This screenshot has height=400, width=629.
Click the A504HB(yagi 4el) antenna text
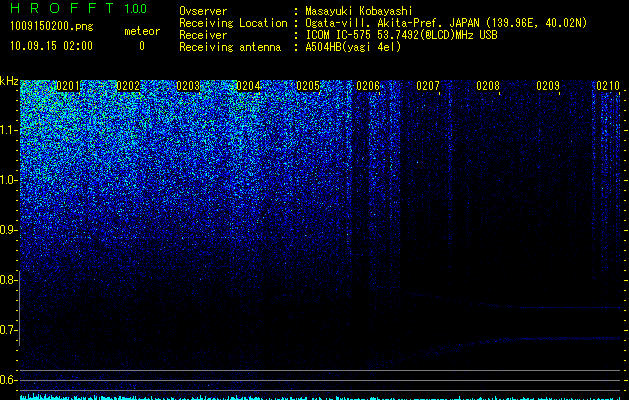point(353,47)
